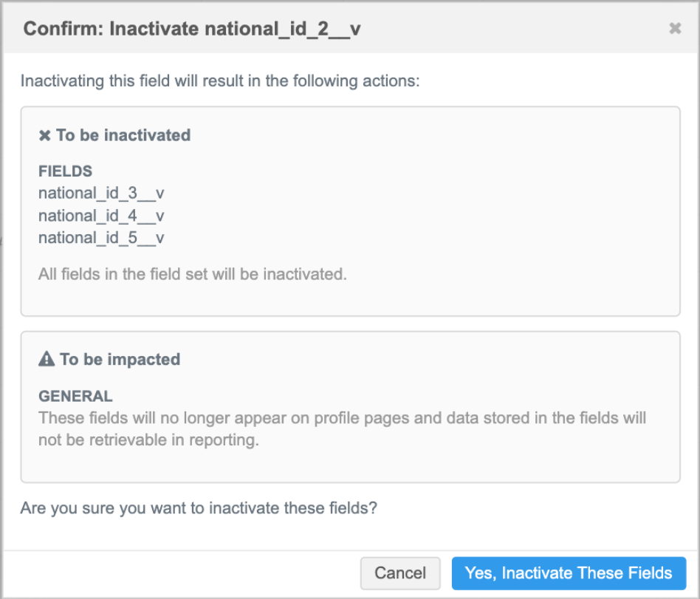
Task: Select the national_id_3__v field entry
Action: click(101, 194)
